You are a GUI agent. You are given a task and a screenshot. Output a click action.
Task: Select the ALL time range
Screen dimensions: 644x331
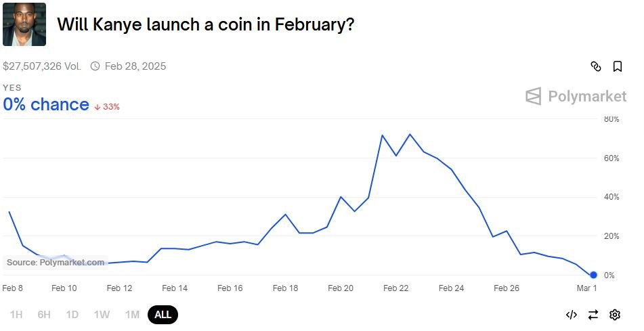(163, 315)
